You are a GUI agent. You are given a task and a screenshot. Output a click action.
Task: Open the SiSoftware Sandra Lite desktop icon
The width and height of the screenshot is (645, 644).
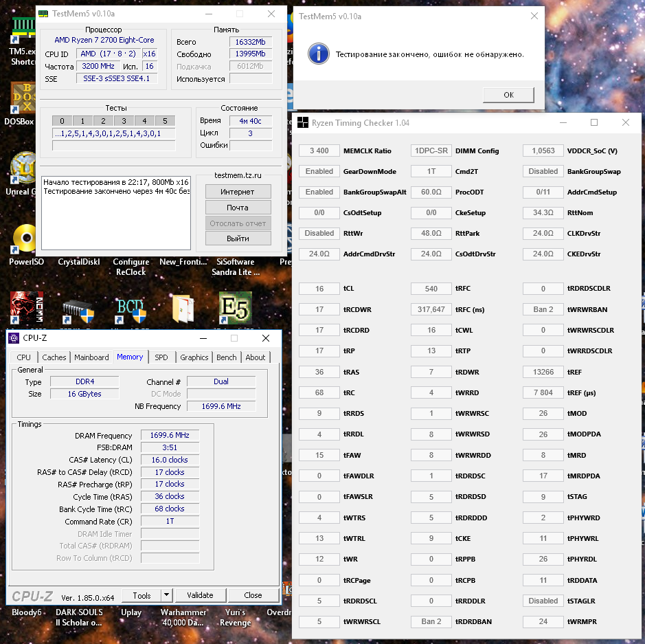(236, 267)
